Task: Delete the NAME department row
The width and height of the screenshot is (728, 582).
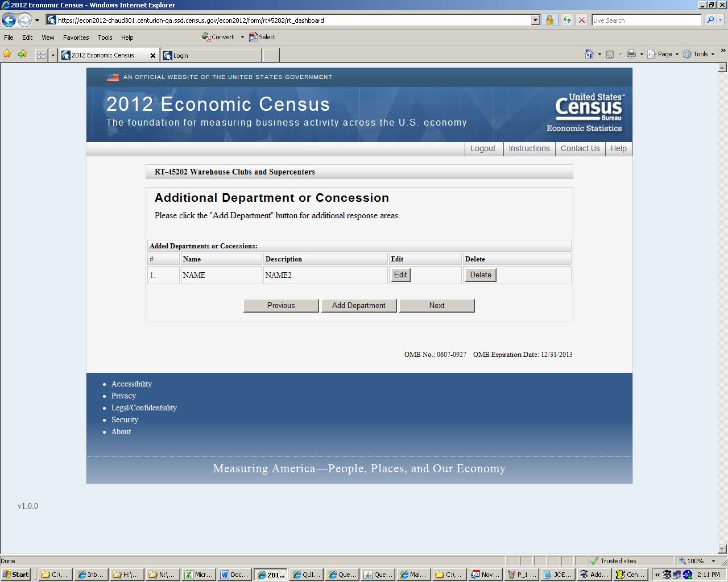Action: [481, 275]
